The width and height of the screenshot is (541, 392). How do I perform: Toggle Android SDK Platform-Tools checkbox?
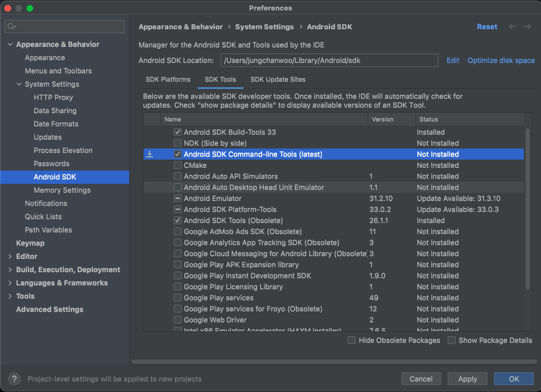point(178,209)
